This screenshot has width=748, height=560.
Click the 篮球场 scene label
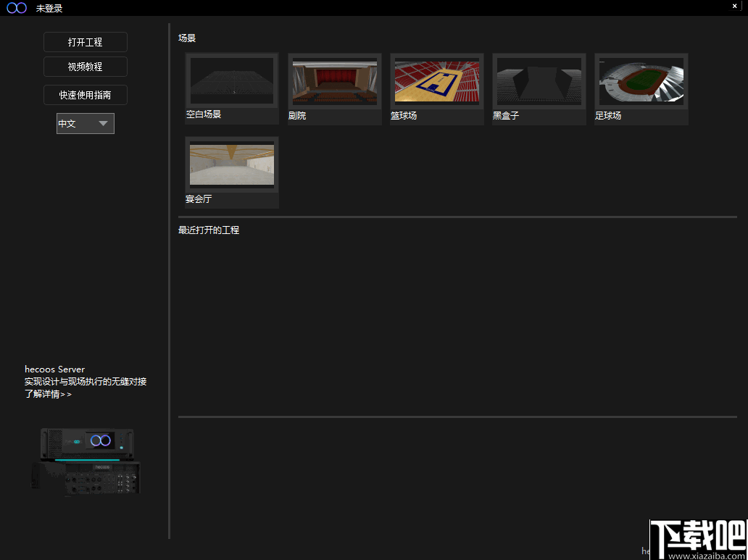(404, 115)
